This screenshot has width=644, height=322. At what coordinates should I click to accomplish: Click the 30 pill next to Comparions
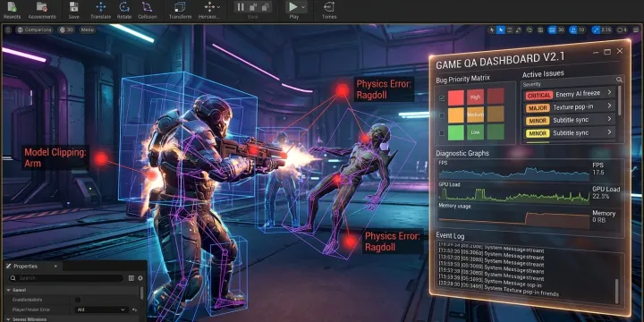(66, 30)
